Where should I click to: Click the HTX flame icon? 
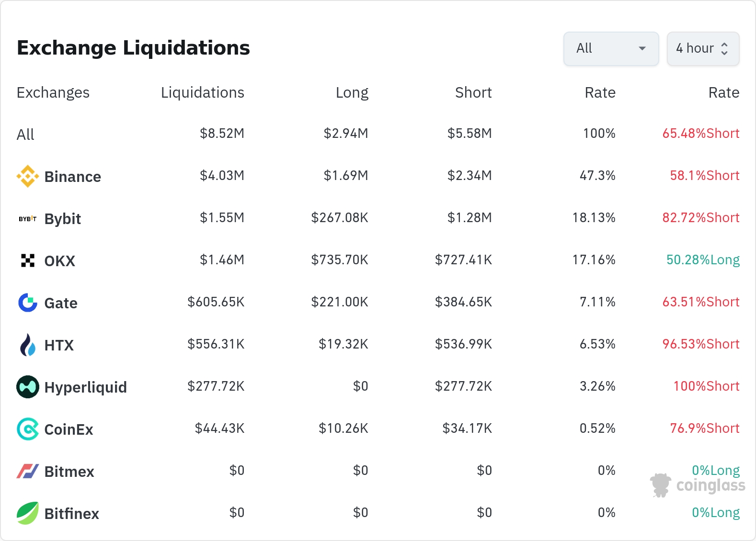tap(28, 345)
